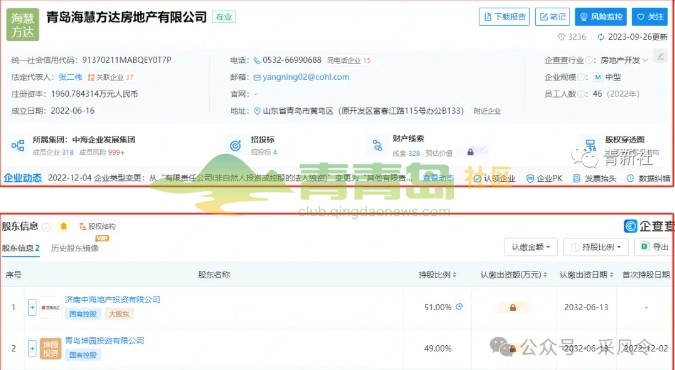This screenshot has height=370, width=675.
Task: Click 数据纠错 data correction
Action: click(649, 178)
